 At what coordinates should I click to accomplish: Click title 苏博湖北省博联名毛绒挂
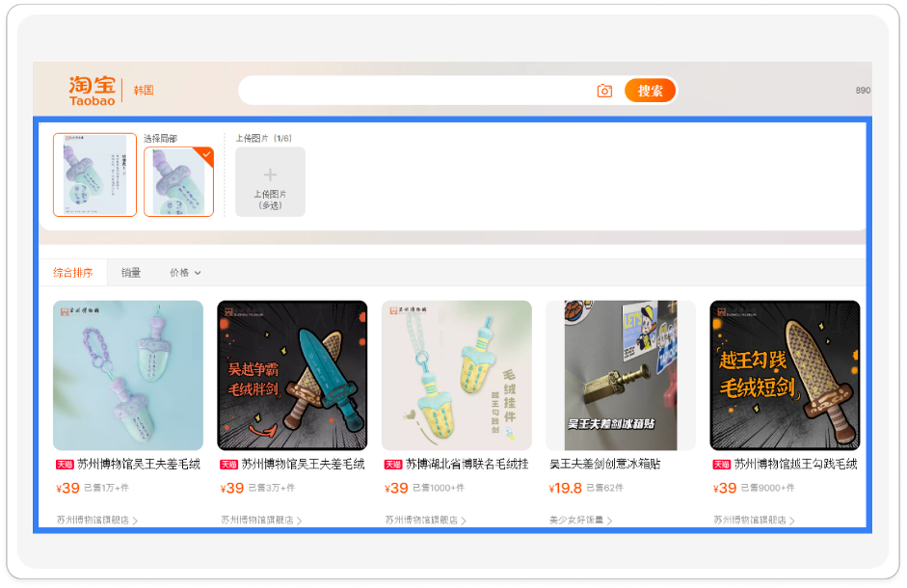click(467, 465)
